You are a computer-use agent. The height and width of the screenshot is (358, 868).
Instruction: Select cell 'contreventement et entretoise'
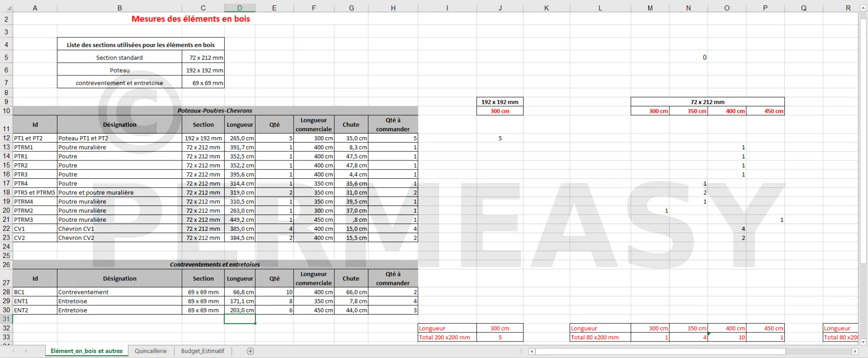pyautogui.click(x=119, y=83)
